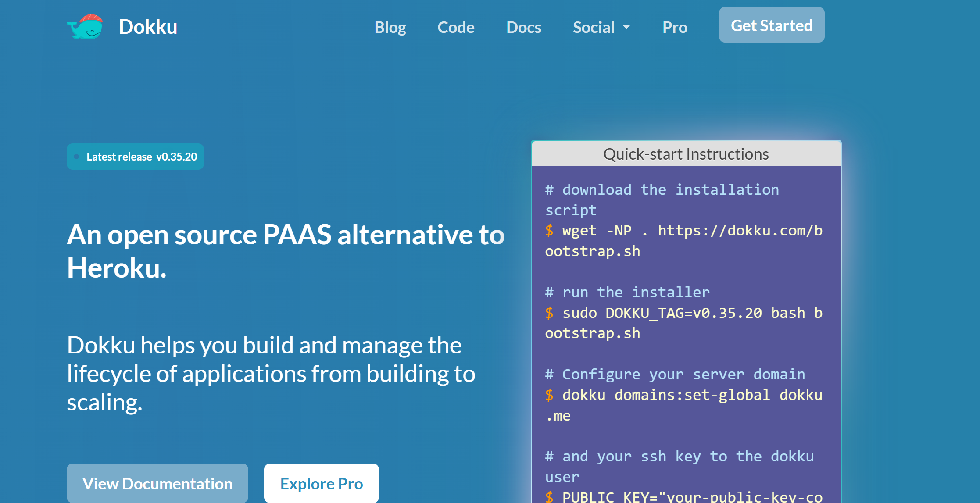
Task: Click the wget bootstrap.sh command line
Action: (684, 241)
